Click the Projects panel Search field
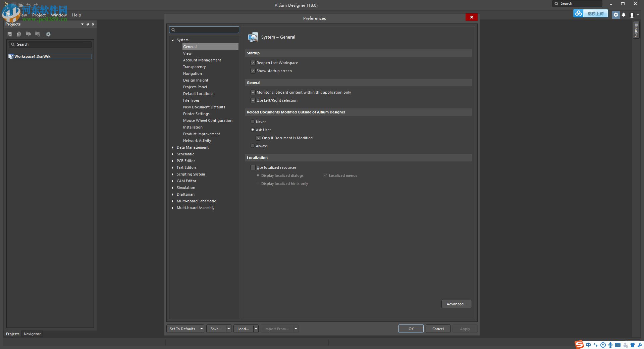This screenshot has height=349, width=644. (50, 44)
